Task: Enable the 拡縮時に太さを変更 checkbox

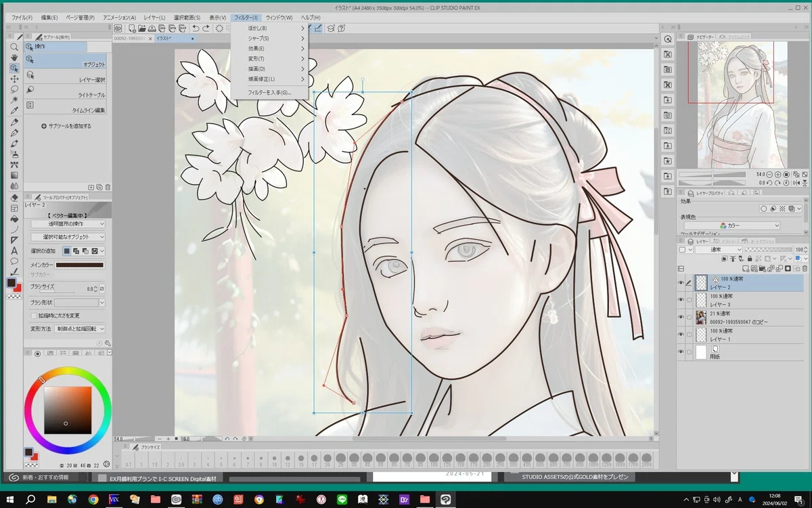Action: pos(33,316)
